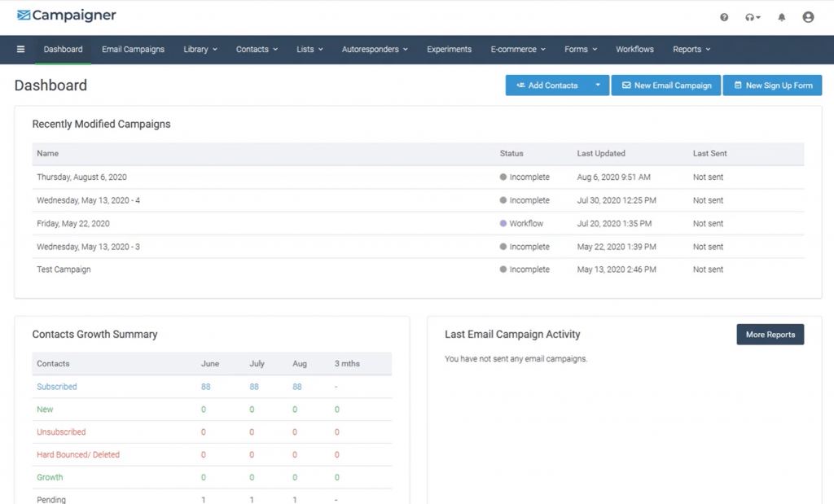Open the notifications bell
The width and height of the screenshot is (834, 504).
click(x=782, y=17)
